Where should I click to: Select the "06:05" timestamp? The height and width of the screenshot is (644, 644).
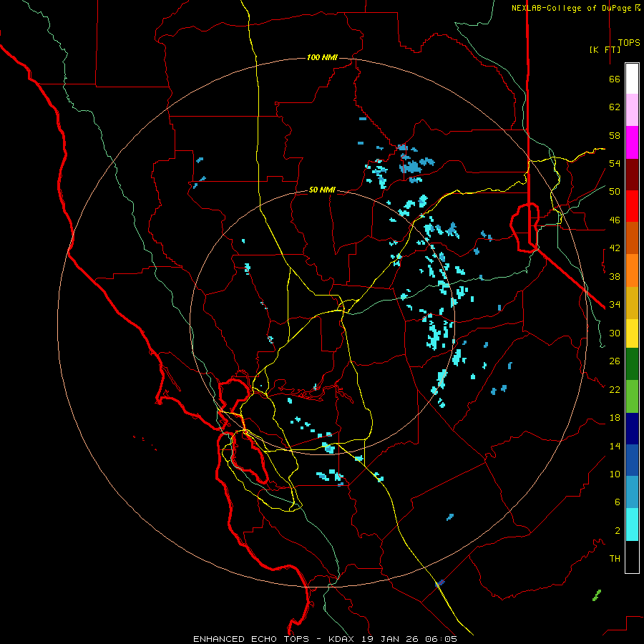click(442, 639)
